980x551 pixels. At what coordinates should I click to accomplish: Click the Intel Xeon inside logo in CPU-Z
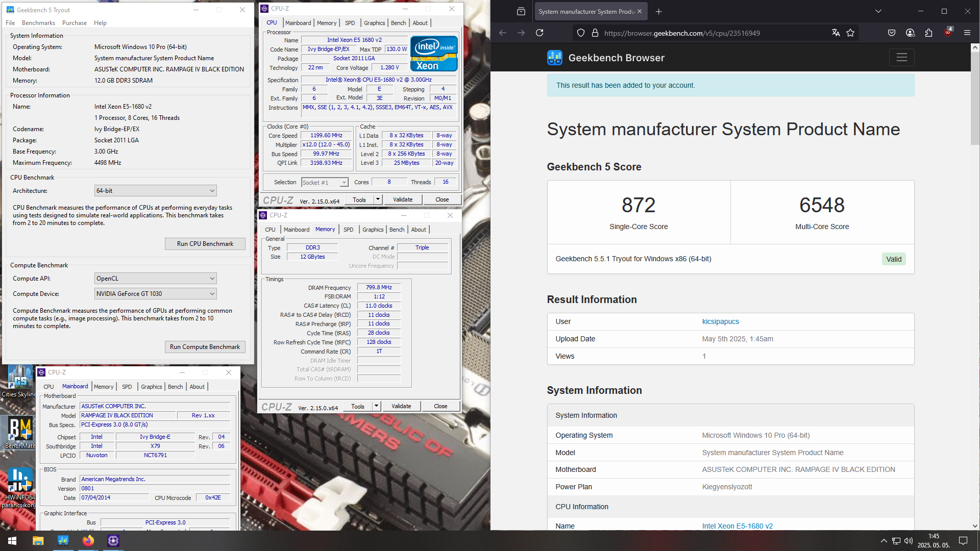(434, 54)
